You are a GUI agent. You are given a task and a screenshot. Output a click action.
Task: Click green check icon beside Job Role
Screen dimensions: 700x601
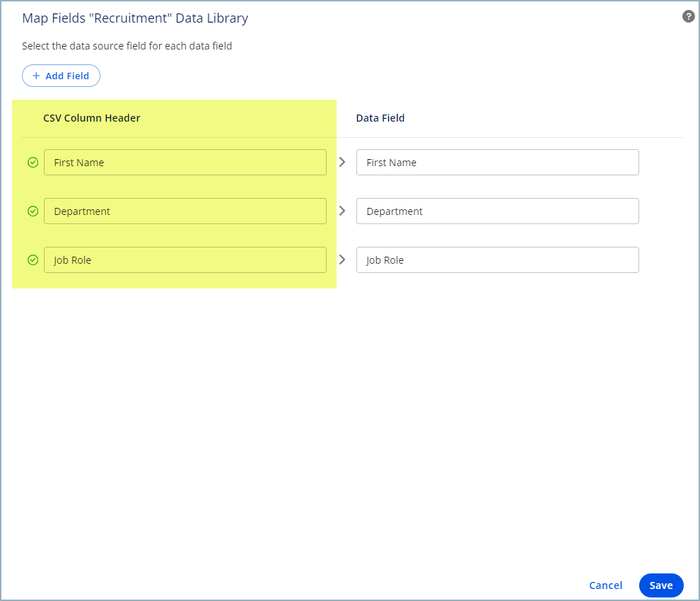click(x=33, y=260)
